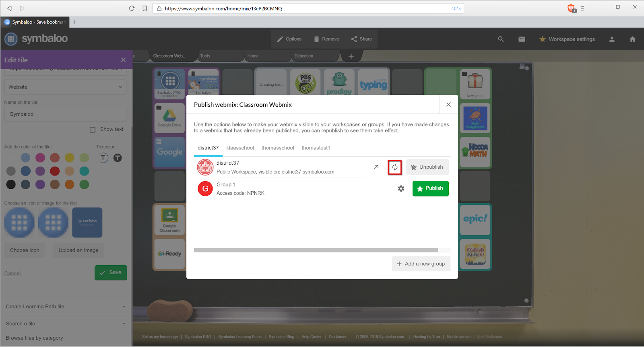Bookmark this page in browser

click(x=144, y=8)
